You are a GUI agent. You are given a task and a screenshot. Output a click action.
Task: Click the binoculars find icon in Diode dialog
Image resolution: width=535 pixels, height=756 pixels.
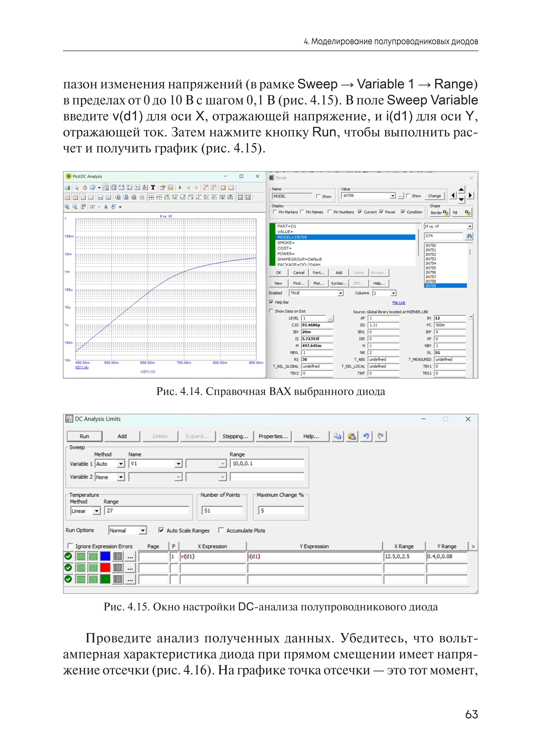[469, 236]
